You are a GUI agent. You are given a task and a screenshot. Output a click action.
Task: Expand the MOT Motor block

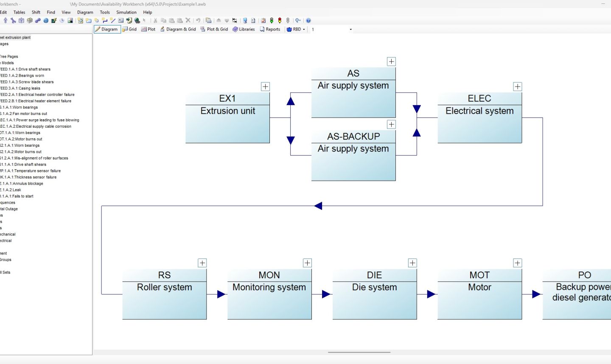coord(517,263)
